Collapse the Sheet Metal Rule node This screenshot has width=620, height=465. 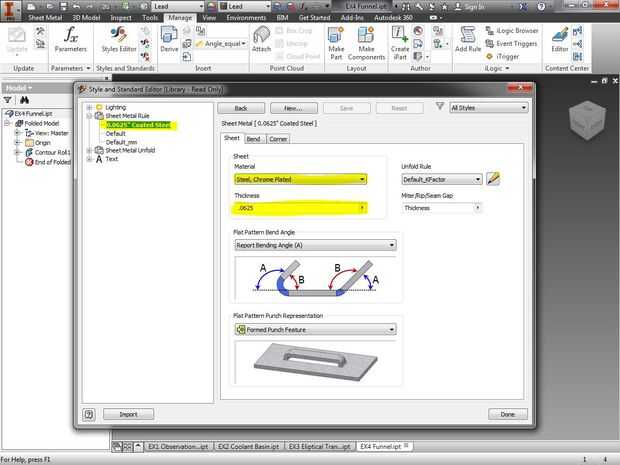(x=89, y=116)
